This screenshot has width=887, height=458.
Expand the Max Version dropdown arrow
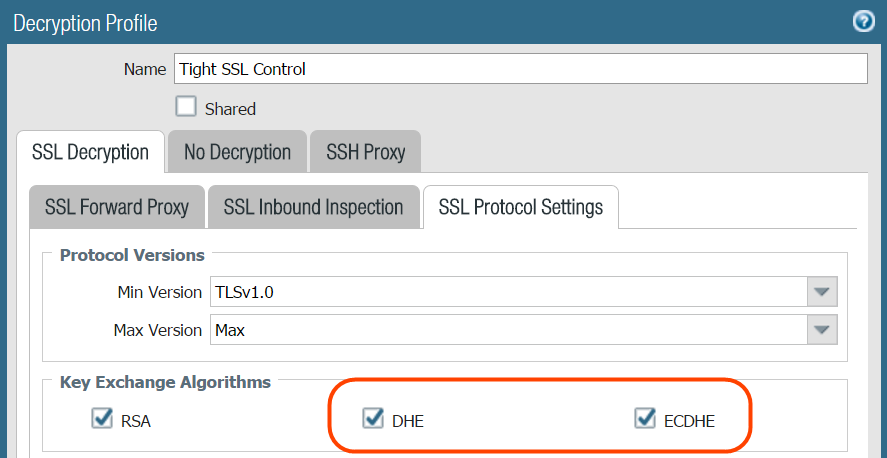tap(822, 329)
